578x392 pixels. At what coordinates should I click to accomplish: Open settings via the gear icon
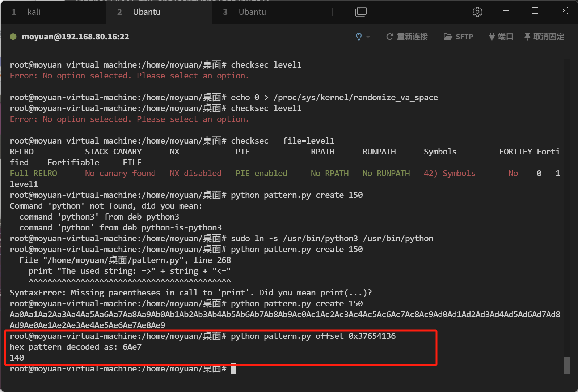tap(477, 12)
